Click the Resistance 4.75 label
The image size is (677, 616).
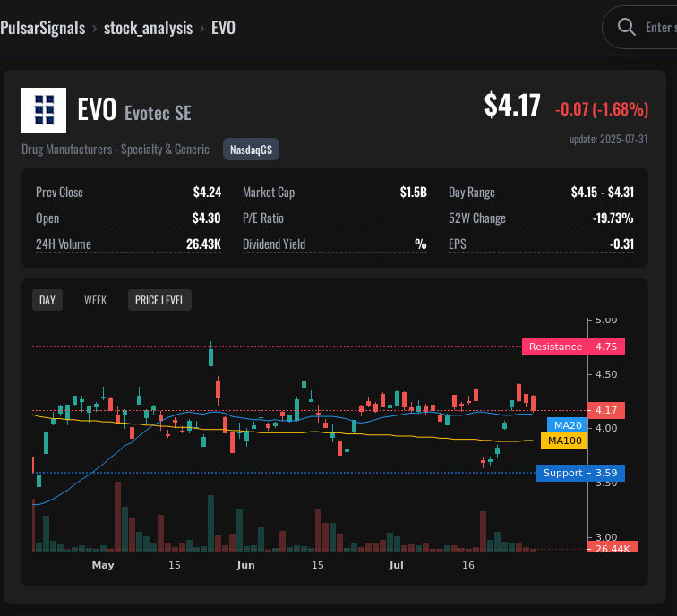573,346
